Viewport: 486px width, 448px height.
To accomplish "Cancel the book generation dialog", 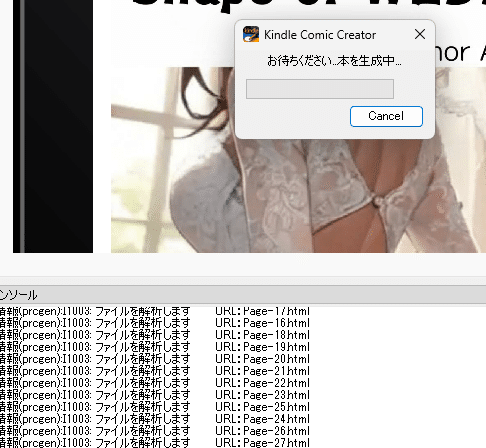I will pyautogui.click(x=386, y=116).
